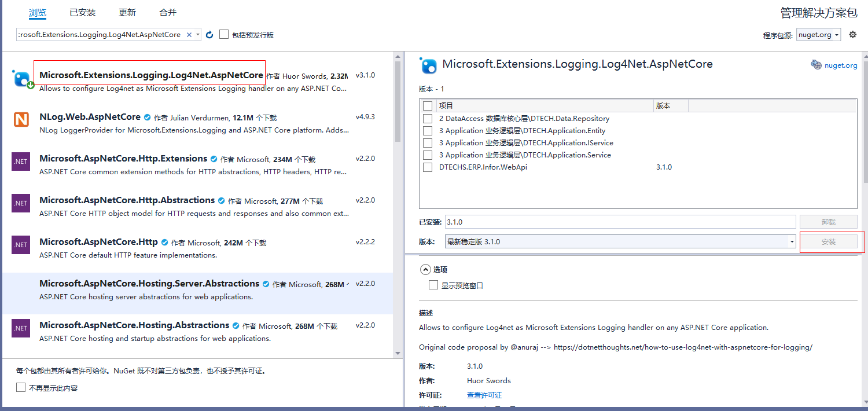Enable show preview window checkbox

click(x=433, y=285)
